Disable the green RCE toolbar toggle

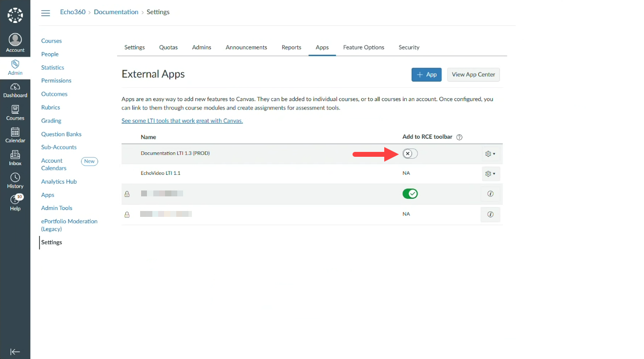[x=410, y=194]
